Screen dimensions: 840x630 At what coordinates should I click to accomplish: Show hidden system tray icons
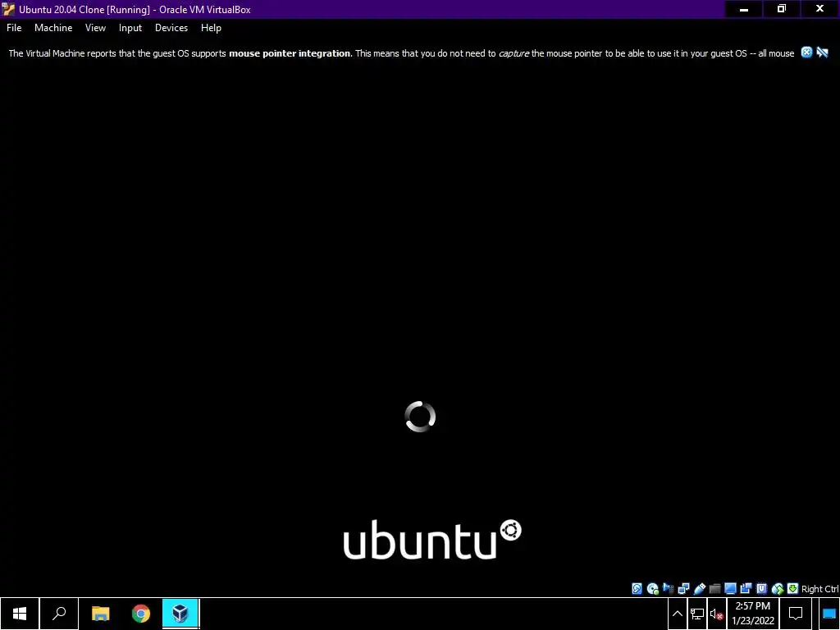(x=677, y=614)
